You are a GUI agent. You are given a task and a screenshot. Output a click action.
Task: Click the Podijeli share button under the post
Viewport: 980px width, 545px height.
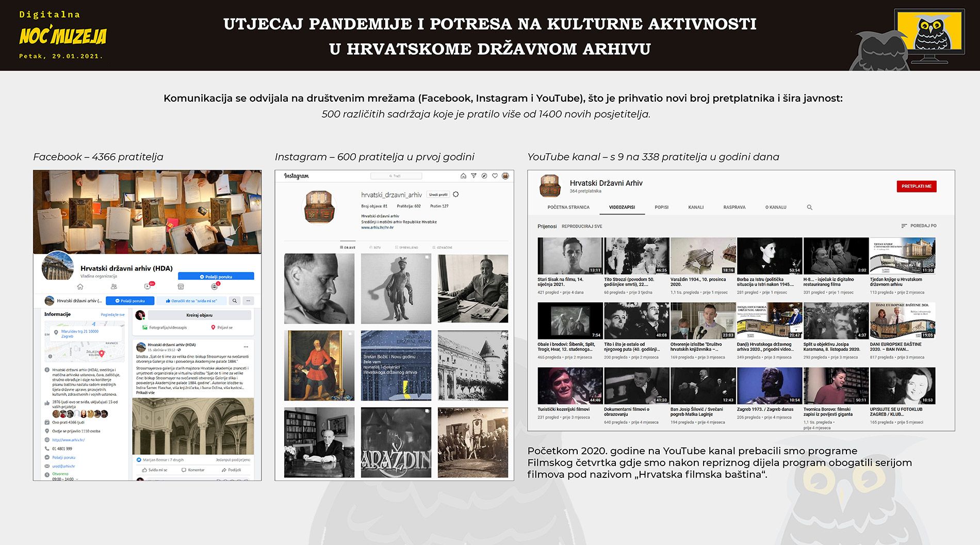[231, 470]
